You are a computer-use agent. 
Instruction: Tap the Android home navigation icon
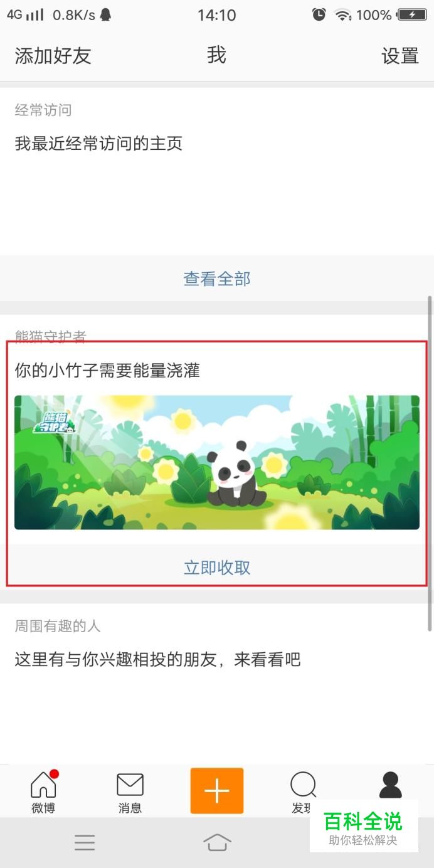pos(217,842)
